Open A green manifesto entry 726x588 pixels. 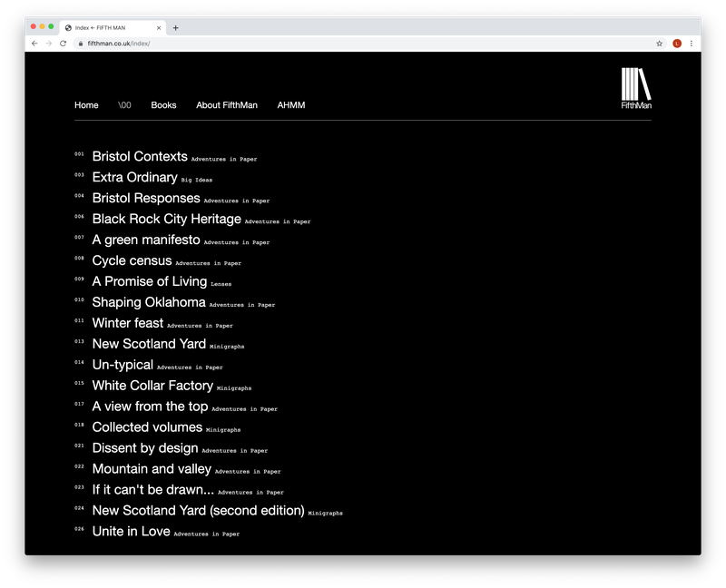146,240
